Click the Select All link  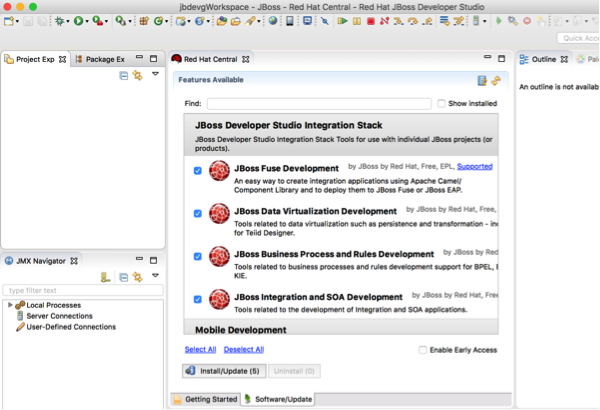click(x=201, y=350)
